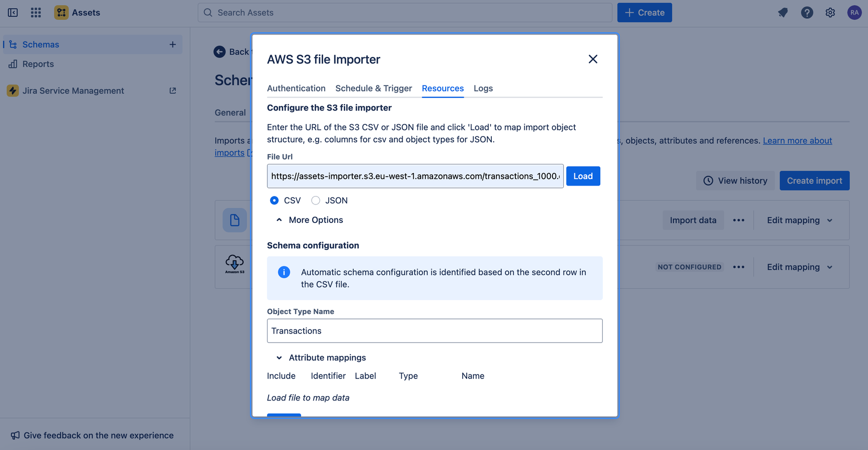
Task: Open the RA profile avatar
Action: click(x=854, y=12)
